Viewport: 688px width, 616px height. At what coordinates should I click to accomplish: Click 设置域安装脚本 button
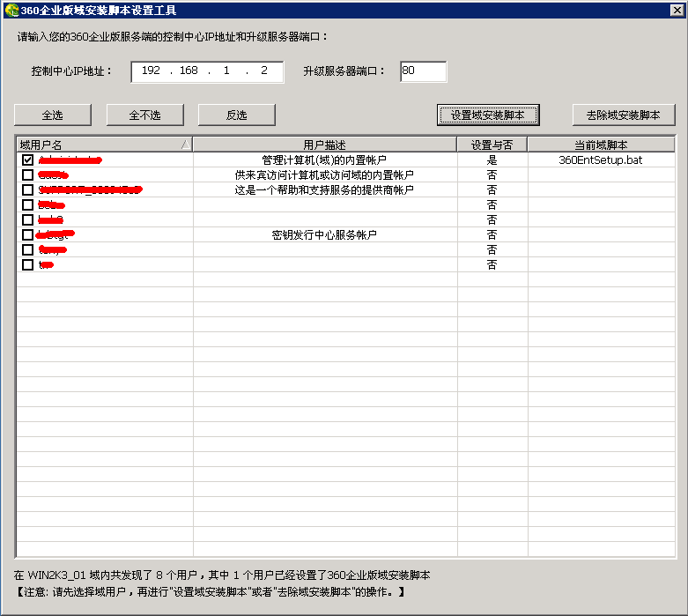(x=487, y=115)
